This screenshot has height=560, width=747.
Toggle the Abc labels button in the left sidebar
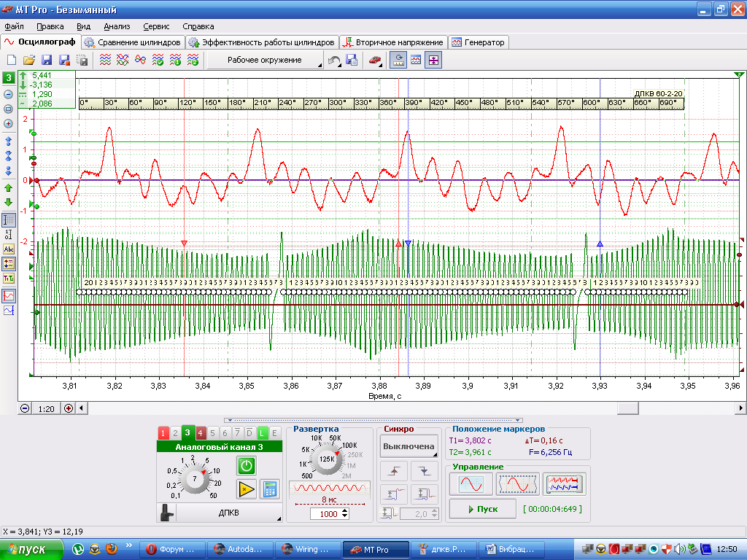(9, 249)
